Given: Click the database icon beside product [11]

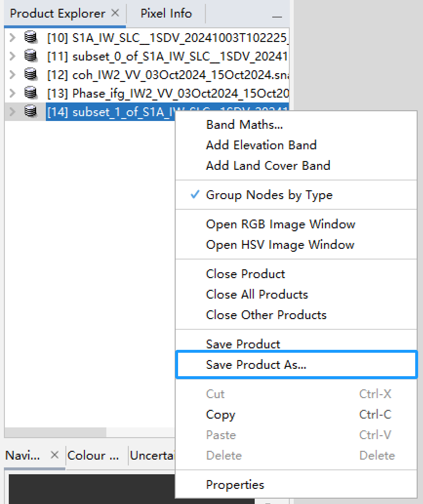Looking at the screenshot, I should click(x=30, y=56).
